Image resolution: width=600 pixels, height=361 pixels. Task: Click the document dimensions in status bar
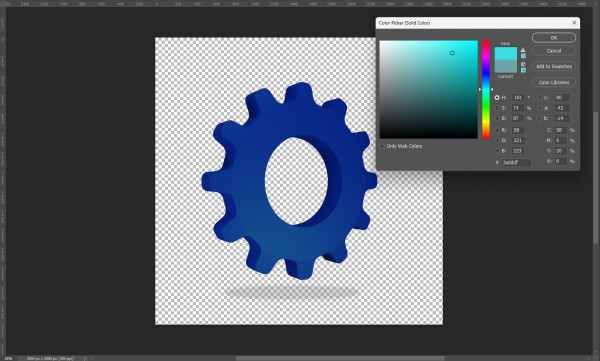[x=50, y=358]
